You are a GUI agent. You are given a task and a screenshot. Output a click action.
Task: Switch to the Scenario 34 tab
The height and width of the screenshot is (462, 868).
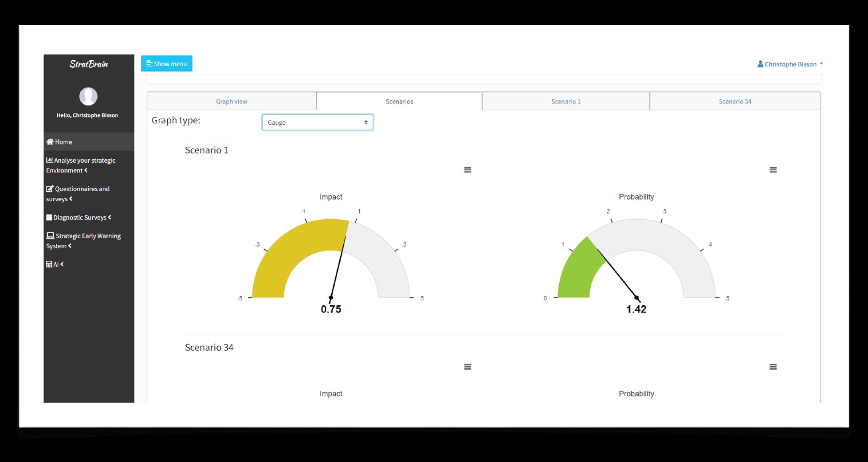point(735,102)
